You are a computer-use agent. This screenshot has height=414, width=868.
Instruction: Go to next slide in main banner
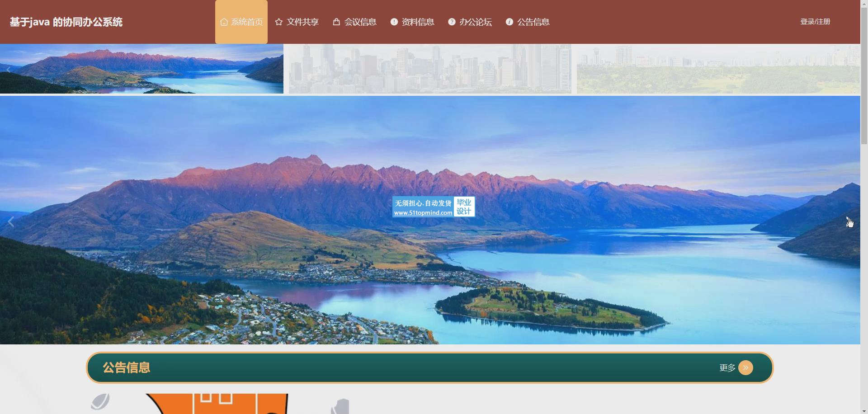pos(849,221)
